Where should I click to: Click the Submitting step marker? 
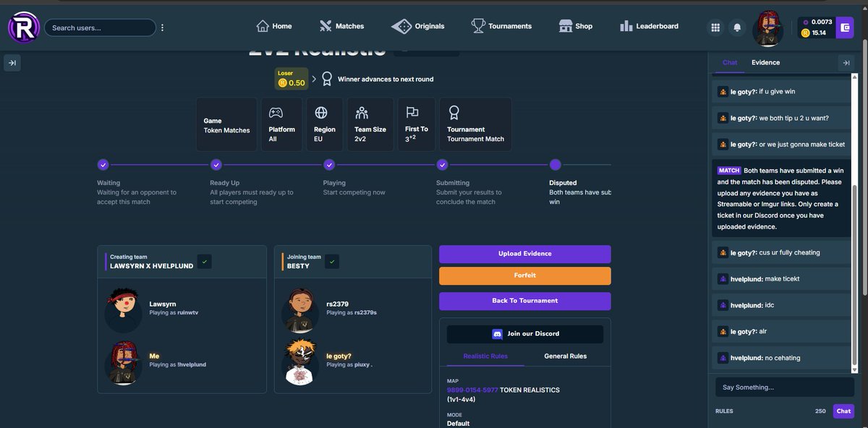[x=442, y=165]
